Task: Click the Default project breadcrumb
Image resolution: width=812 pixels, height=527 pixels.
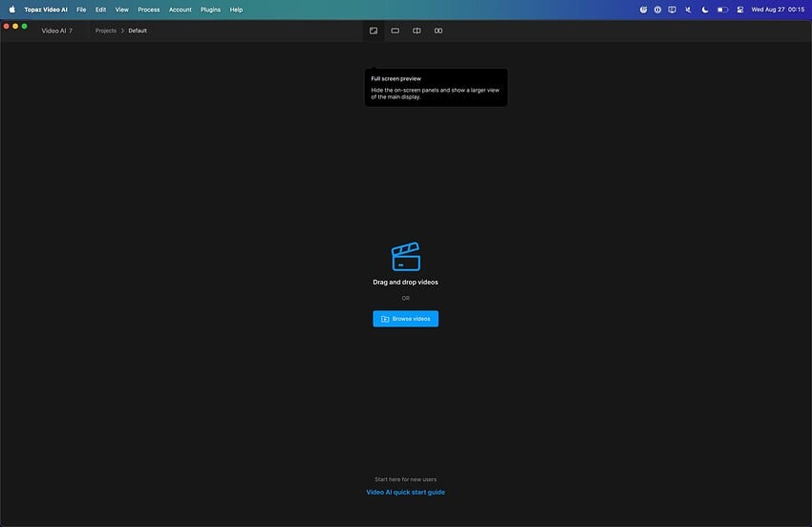Action: pyautogui.click(x=138, y=31)
